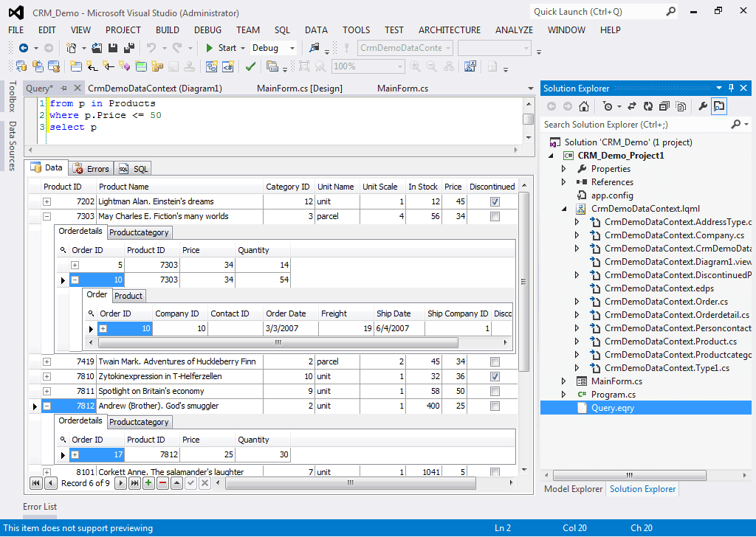Screen dimensions: 756x537
Task: Expand product row 7202
Action: [47, 202]
